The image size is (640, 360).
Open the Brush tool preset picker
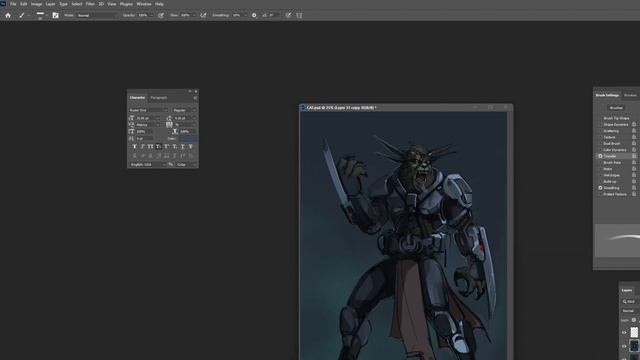tap(23, 15)
